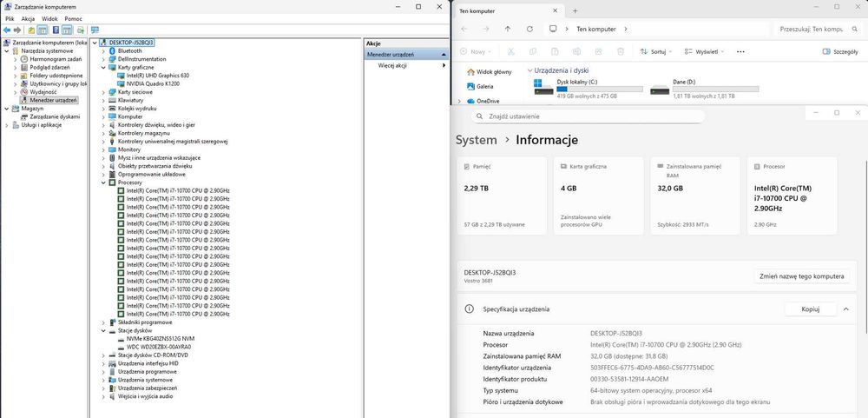
Task: Expand the Bluetooth device category
Action: pyautogui.click(x=103, y=51)
